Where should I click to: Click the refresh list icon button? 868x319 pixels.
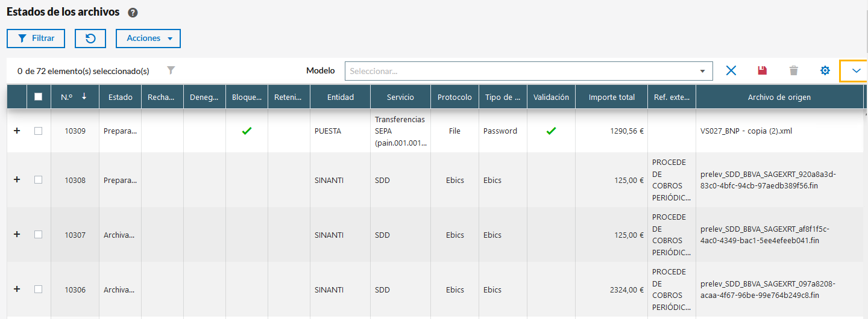[90, 39]
